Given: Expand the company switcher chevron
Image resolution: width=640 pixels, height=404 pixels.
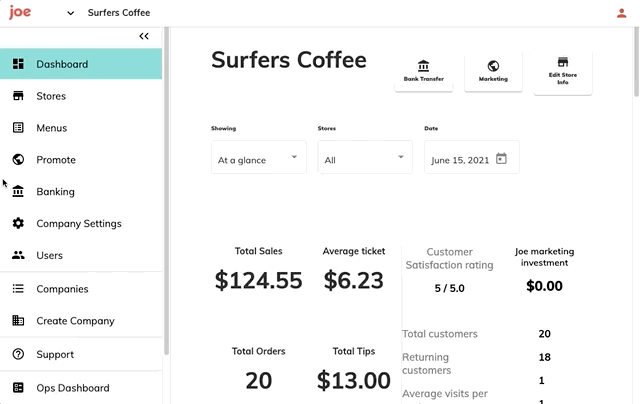Looking at the screenshot, I should 71,13.
